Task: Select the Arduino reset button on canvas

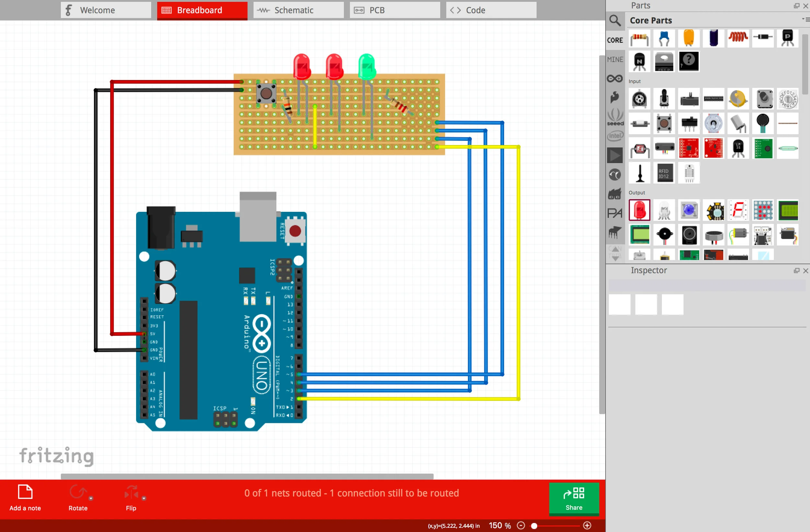Action: click(x=295, y=231)
